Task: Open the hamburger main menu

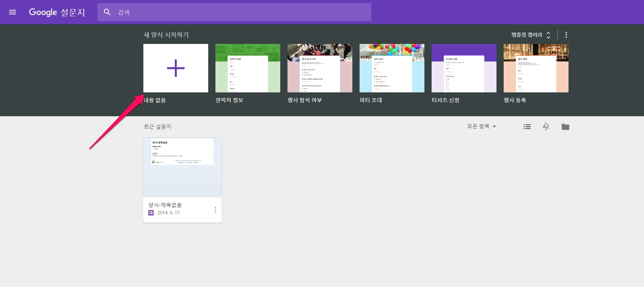Action: [x=13, y=12]
